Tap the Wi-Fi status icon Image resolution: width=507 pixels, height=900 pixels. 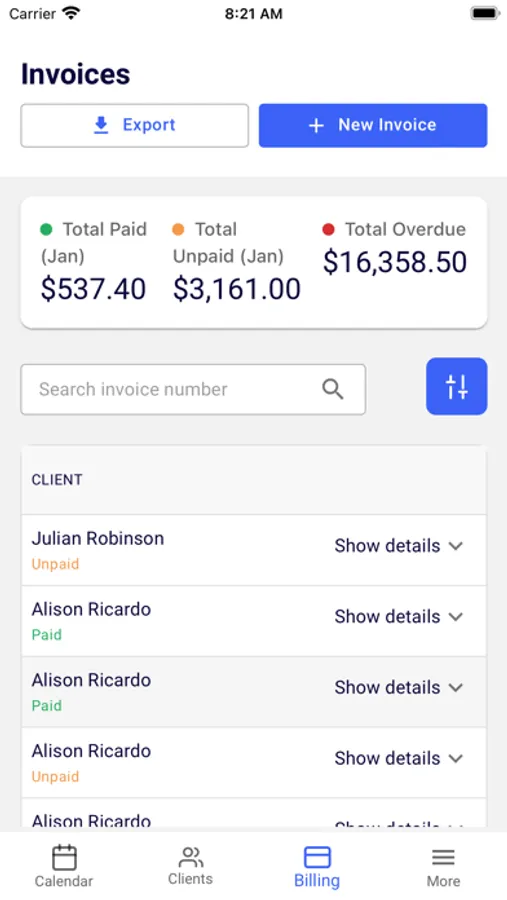point(71,13)
